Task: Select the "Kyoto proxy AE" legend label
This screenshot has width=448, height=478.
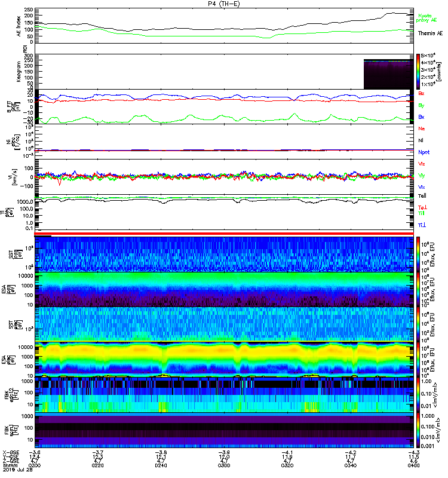Action: point(426,18)
